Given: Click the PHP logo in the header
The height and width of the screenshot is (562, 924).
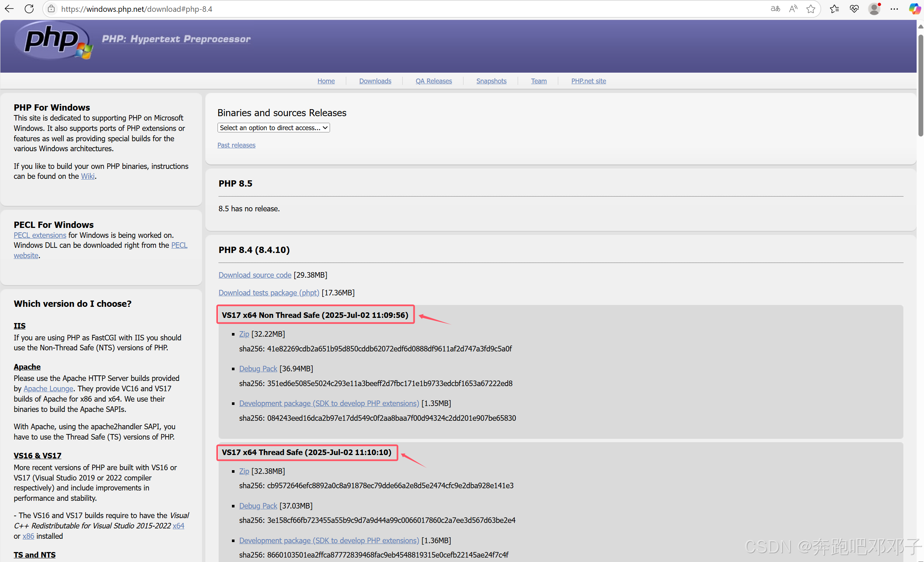Looking at the screenshot, I should point(53,40).
